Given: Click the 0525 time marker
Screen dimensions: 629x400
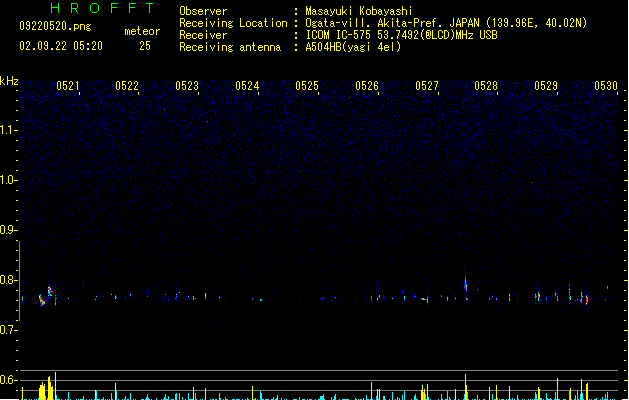Looking at the screenshot, I should coord(307,86).
